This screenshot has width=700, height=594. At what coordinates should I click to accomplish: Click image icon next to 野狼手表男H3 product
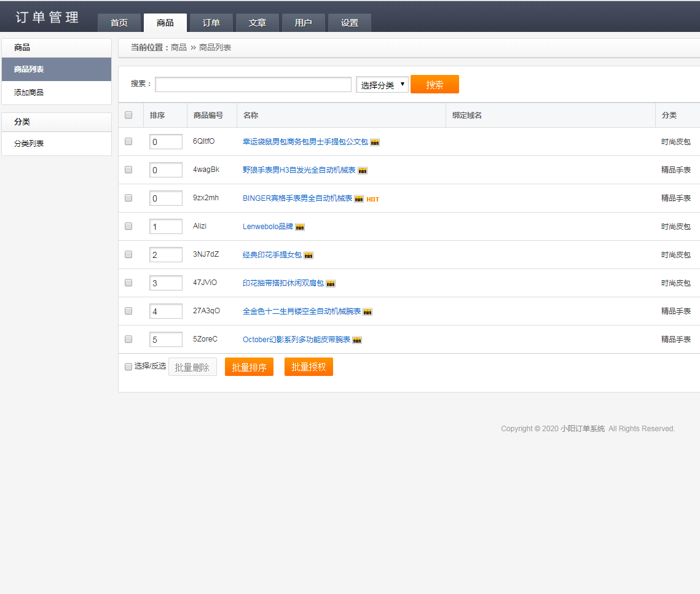point(363,170)
